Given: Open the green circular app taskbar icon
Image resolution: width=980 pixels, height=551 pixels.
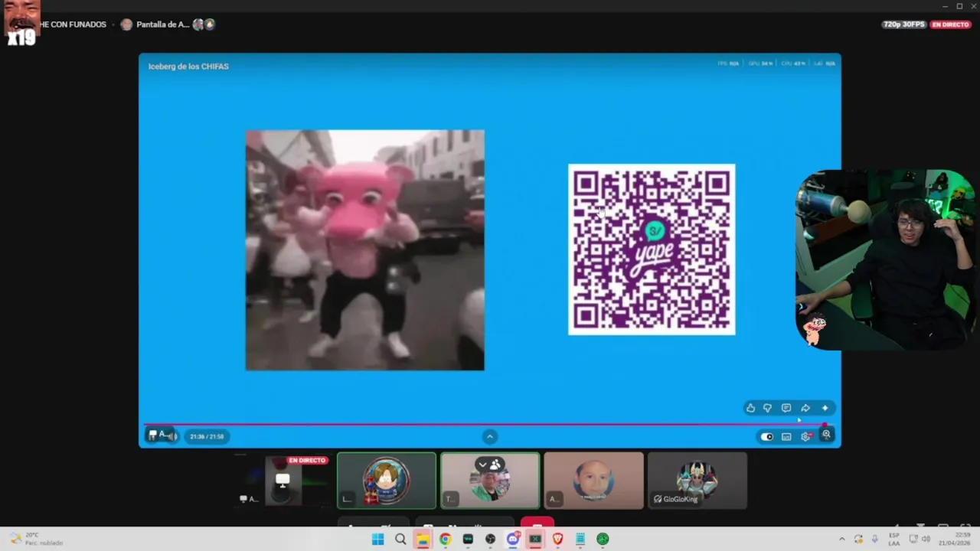Looking at the screenshot, I should tap(603, 540).
